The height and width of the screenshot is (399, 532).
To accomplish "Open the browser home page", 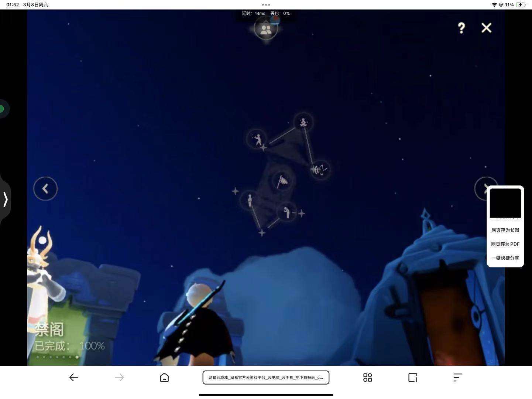I will 164,377.
